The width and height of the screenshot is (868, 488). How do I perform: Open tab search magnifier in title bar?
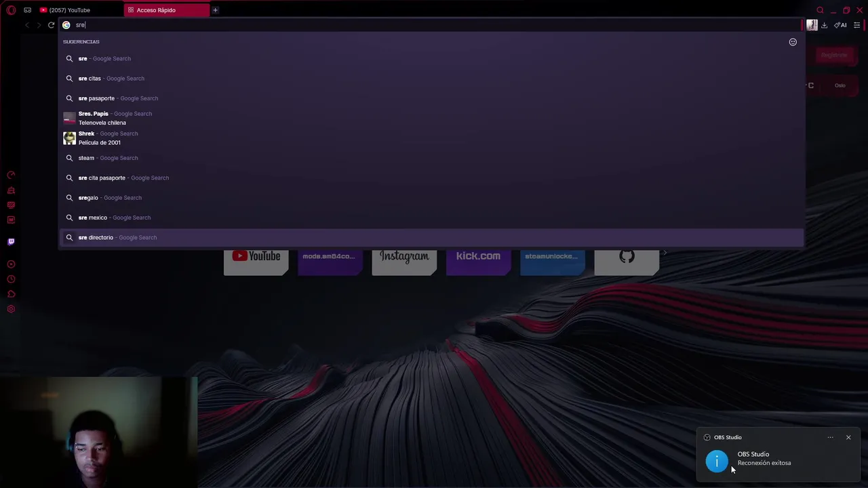pyautogui.click(x=820, y=10)
